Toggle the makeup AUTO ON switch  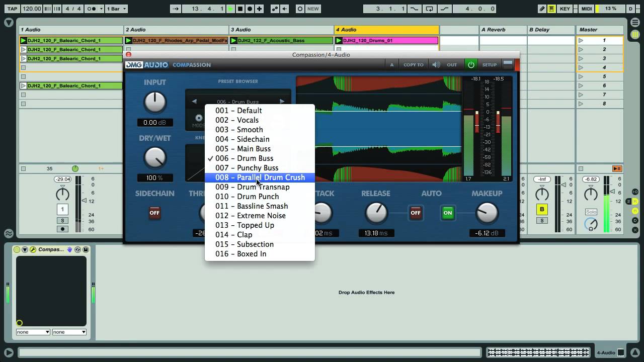[447, 213]
